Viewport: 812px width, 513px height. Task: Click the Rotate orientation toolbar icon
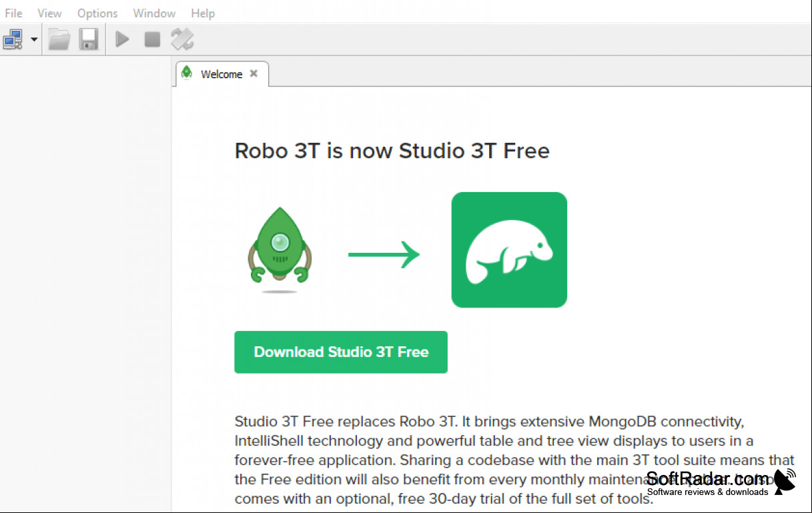pos(182,39)
